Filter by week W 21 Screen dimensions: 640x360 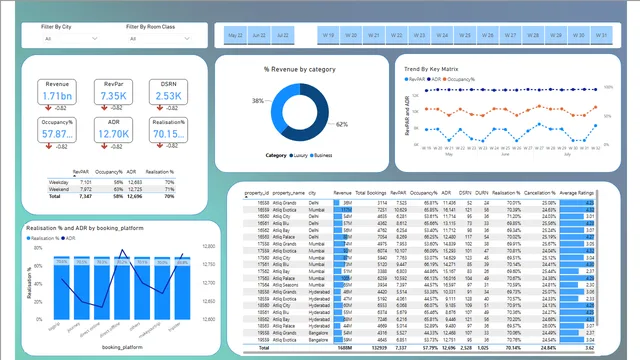click(373, 36)
